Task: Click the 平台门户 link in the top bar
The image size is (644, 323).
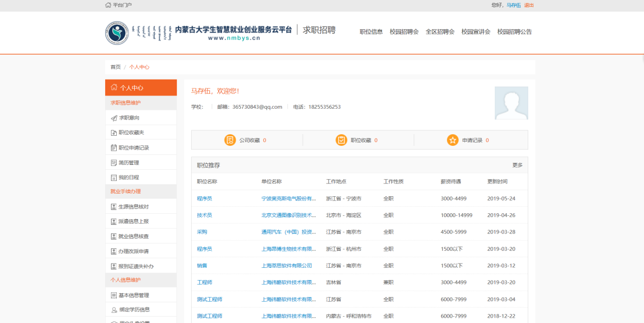Action: [122, 5]
